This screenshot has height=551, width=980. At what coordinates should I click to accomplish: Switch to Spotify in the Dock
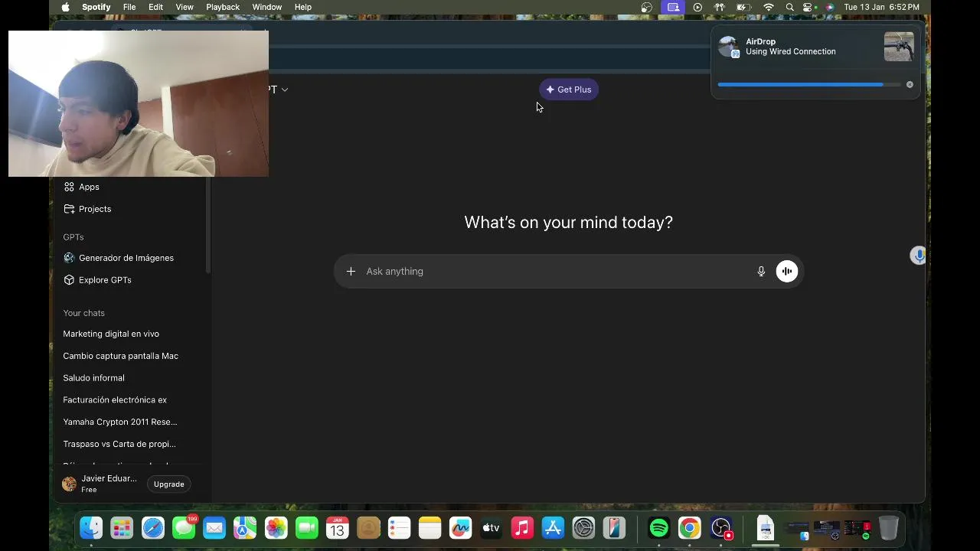click(x=658, y=528)
